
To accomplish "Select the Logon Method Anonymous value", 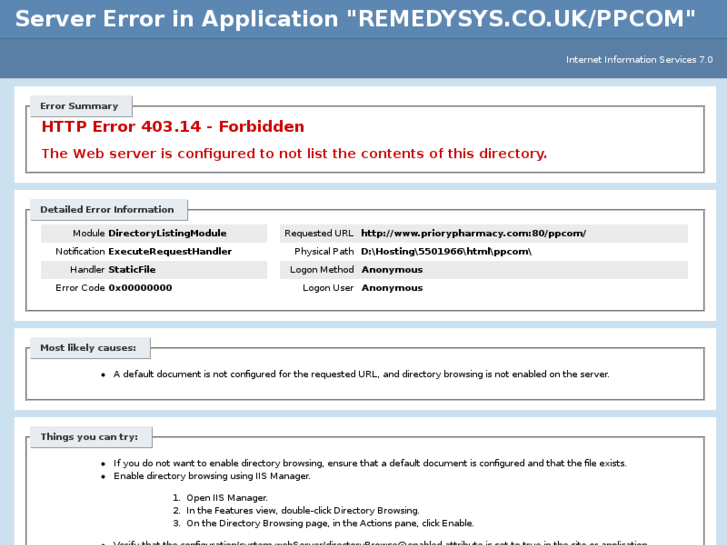I will (392, 269).
